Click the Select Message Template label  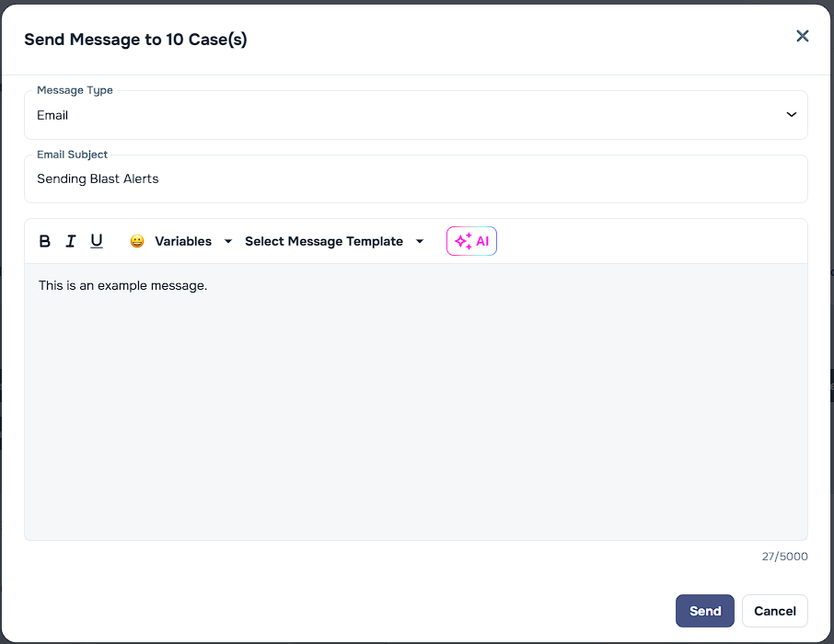(324, 240)
